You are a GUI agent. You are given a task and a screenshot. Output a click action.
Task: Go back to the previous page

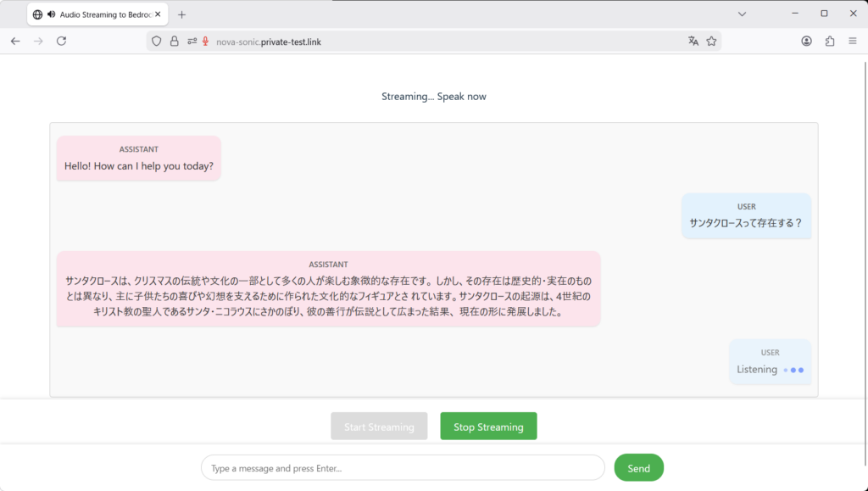click(x=15, y=41)
